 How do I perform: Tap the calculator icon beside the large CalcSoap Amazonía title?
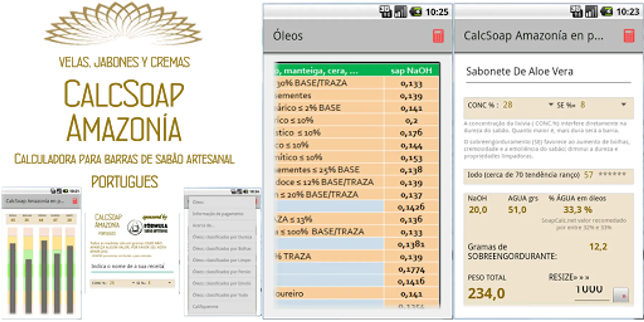(629, 36)
